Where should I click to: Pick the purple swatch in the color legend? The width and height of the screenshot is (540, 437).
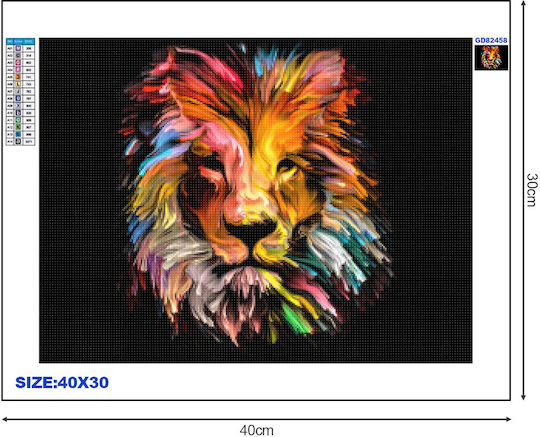pyautogui.click(x=19, y=48)
